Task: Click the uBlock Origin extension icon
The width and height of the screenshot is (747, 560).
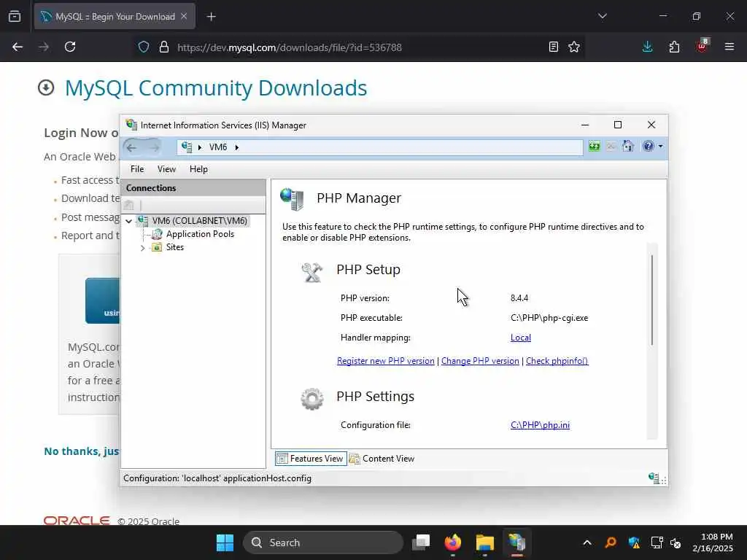Action: pyautogui.click(x=702, y=46)
